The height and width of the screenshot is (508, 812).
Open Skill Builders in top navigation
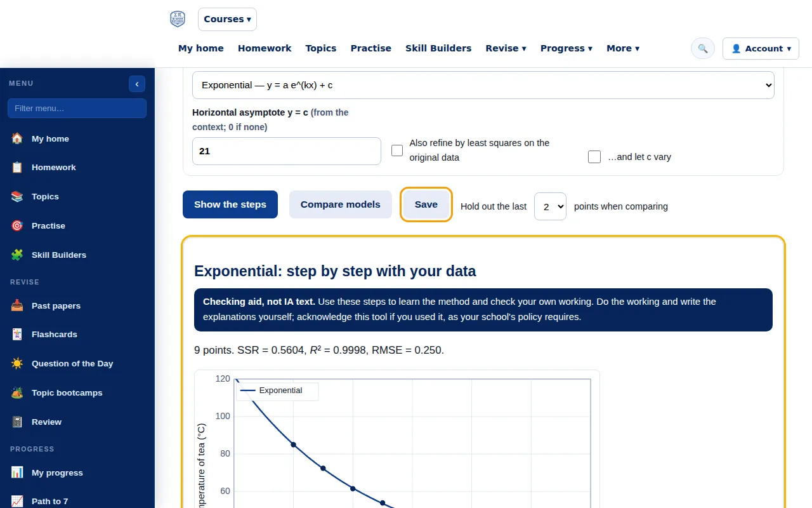(438, 48)
